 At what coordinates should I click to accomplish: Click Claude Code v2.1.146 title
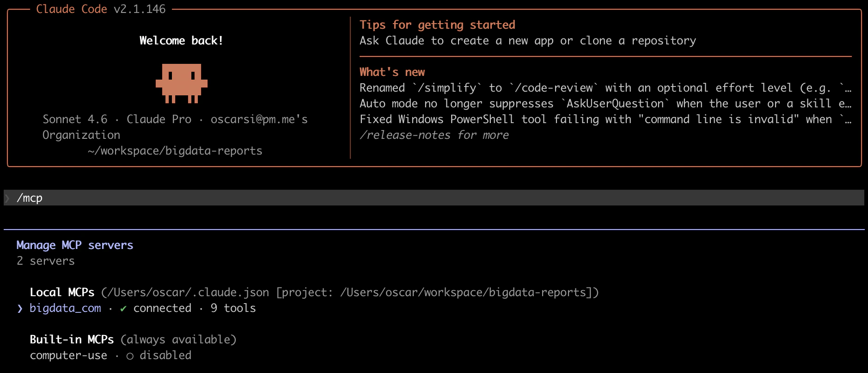coord(101,9)
